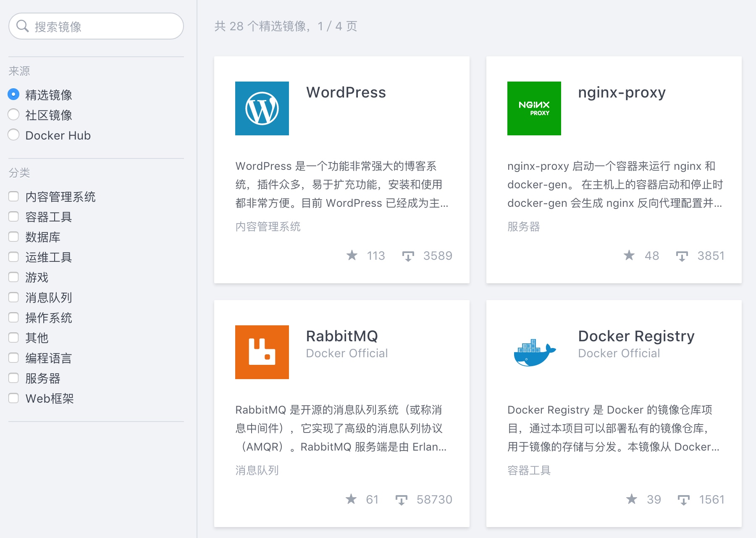Check the 编程语言 category checkbox
This screenshot has height=538, width=756.
pos(13,358)
